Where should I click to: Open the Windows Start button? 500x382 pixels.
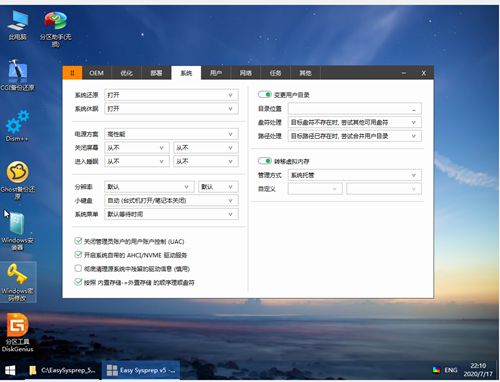pyautogui.click(x=10, y=370)
